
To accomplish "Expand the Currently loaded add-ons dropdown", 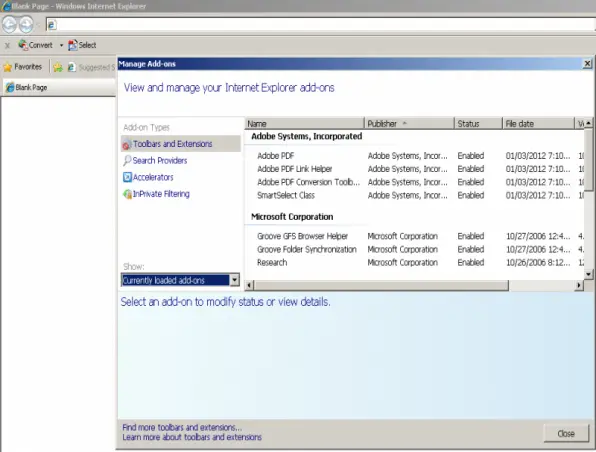I will pos(235,280).
